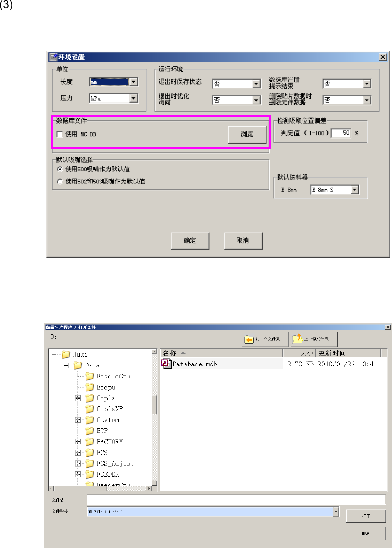Click folder tree scroll up arrow
392x548 pixels.
point(155,352)
